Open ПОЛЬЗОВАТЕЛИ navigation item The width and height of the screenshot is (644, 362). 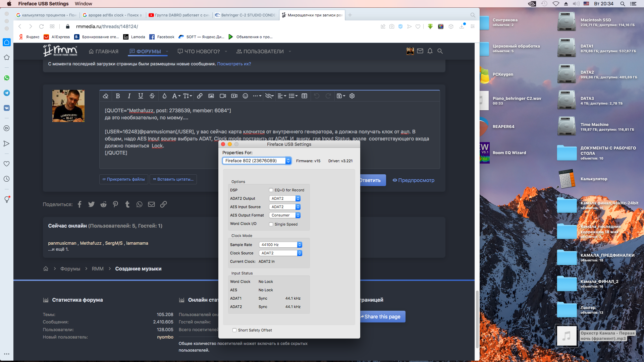coord(260,51)
